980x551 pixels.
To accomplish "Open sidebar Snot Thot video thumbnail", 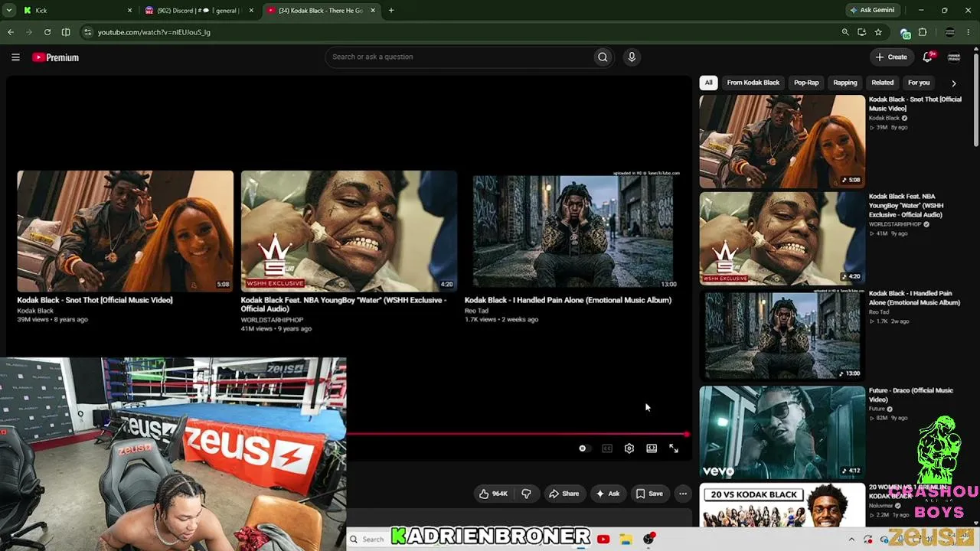I will [782, 141].
